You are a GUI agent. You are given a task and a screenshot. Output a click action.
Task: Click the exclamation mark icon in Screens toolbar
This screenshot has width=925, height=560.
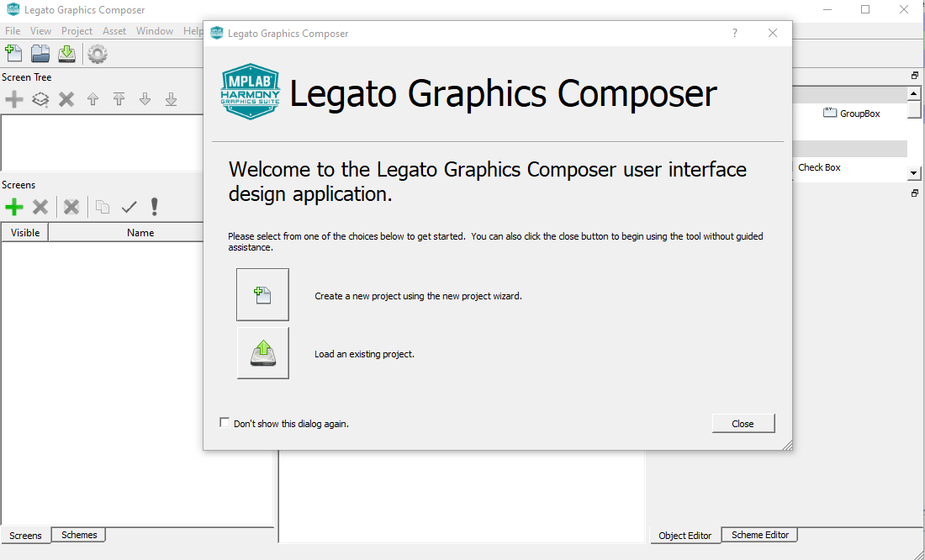[x=155, y=207]
